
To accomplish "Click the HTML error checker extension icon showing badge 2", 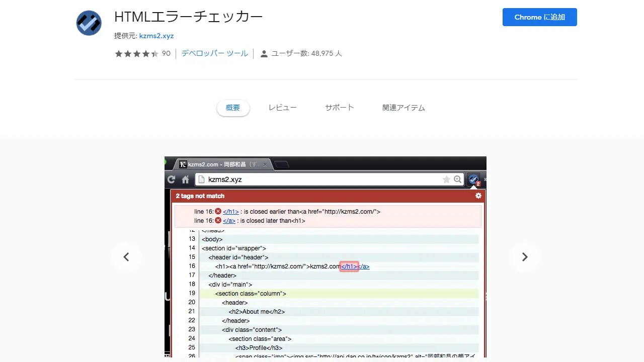I will [473, 179].
